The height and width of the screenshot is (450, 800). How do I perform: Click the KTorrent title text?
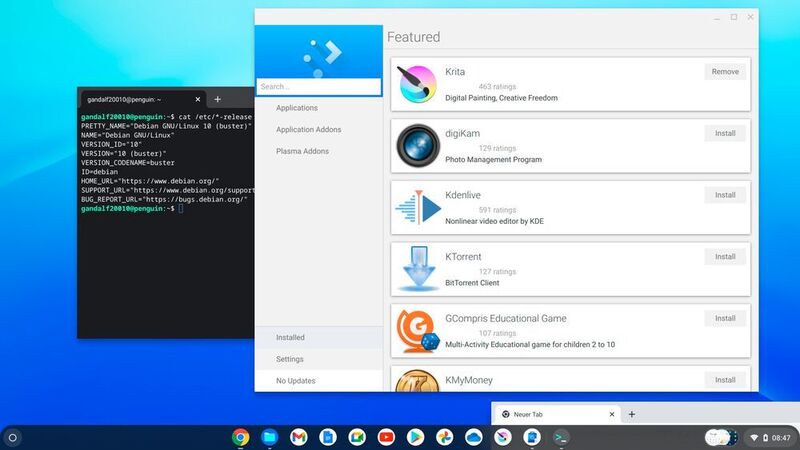tap(463, 257)
